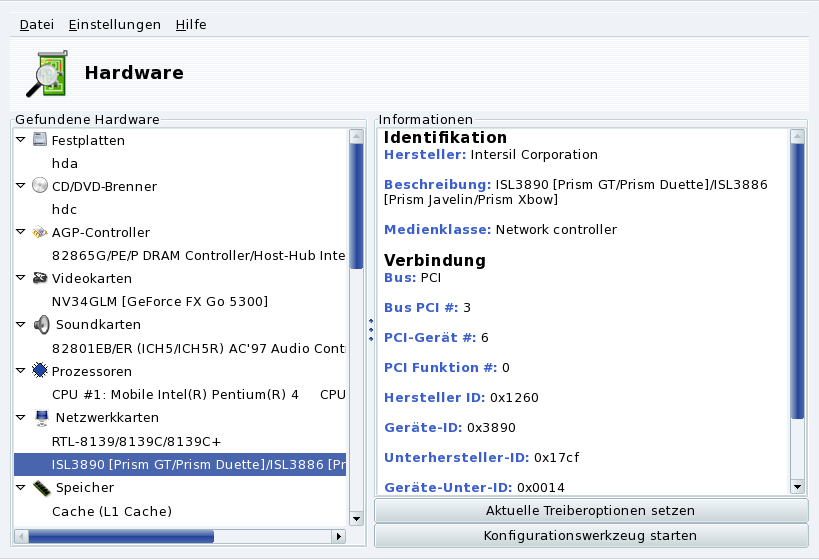Select the RTL-8139/8139C/8139C+ network card
Image resolution: width=819 pixels, height=560 pixels.
pyautogui.click(x=136, y=441)
